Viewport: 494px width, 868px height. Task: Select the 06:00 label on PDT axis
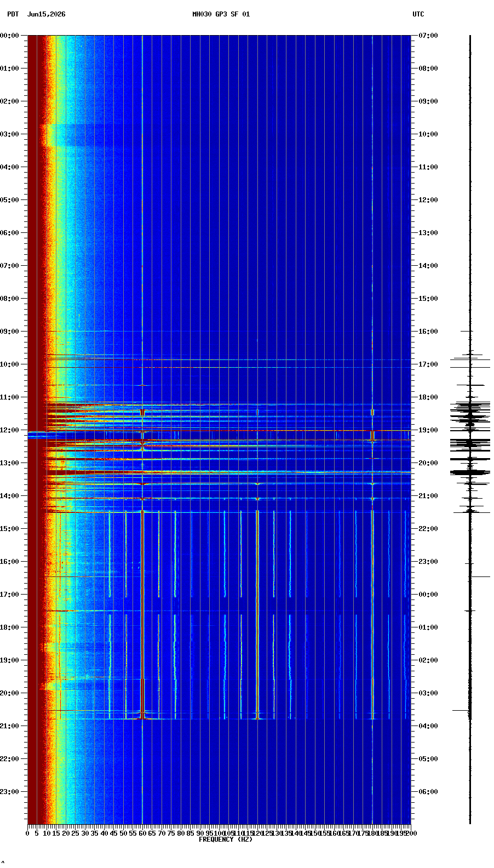(x=9, y=233)
